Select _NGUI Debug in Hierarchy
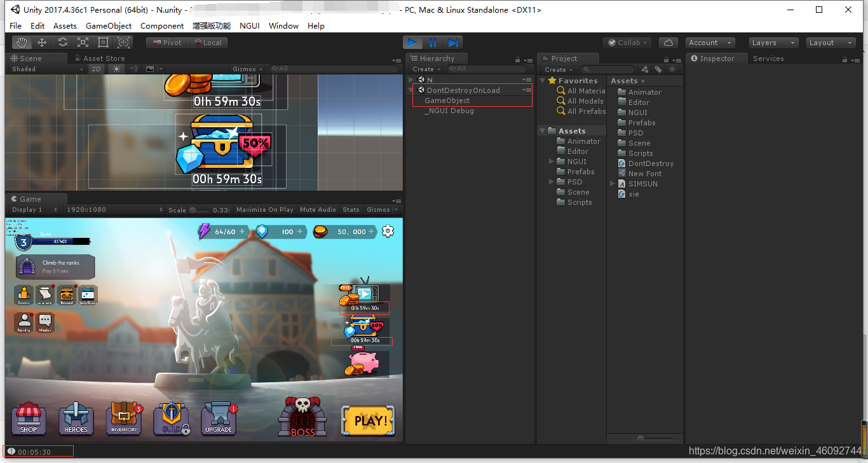 [x=449, y=111]
